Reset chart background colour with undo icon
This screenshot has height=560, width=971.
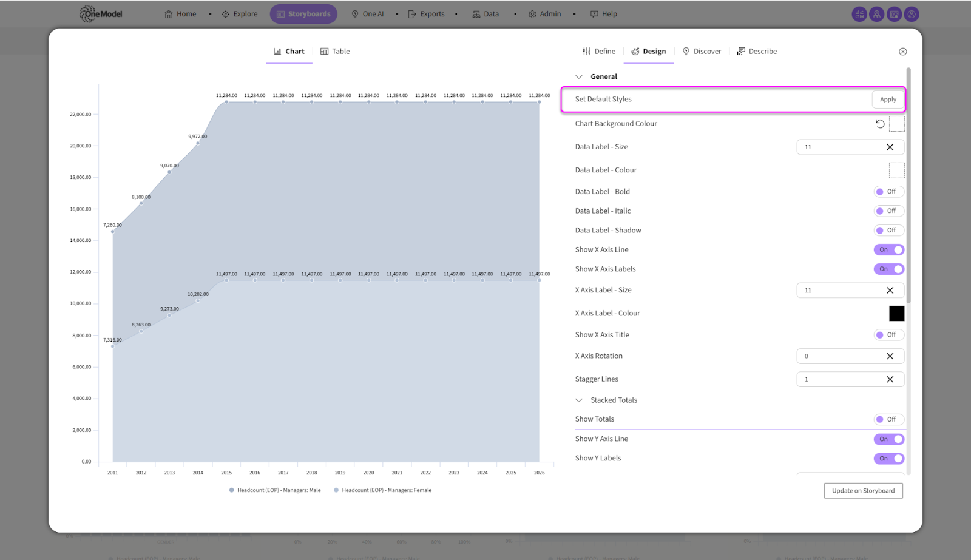[879, 124]
